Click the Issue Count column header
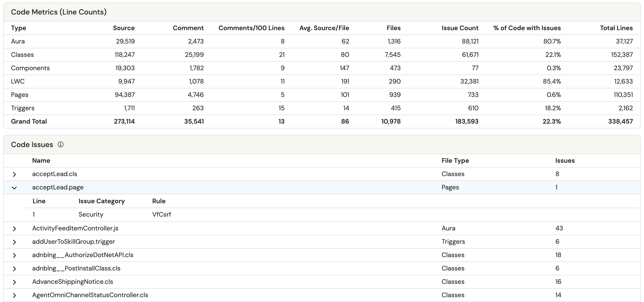The image size is (644, 302). [460, 28]
